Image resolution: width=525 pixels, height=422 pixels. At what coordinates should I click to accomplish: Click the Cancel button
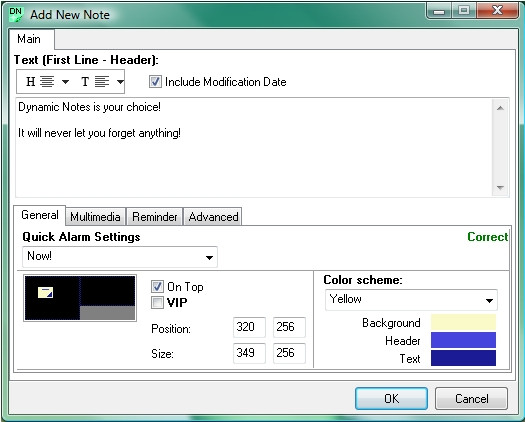(x=471, y=399)
